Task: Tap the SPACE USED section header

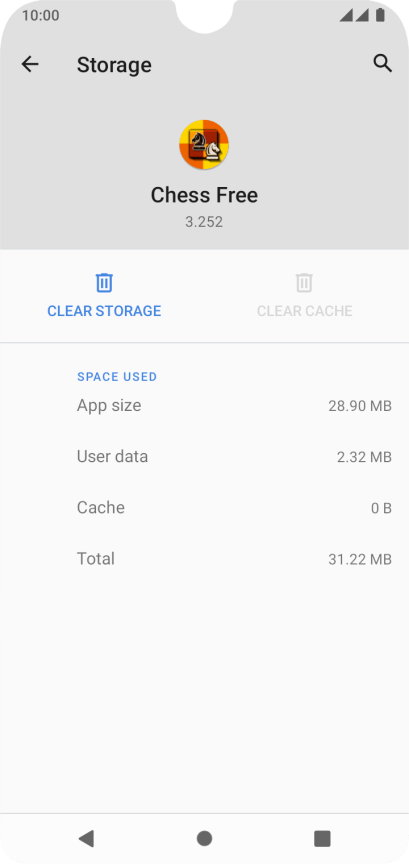Action: (117, 377)
